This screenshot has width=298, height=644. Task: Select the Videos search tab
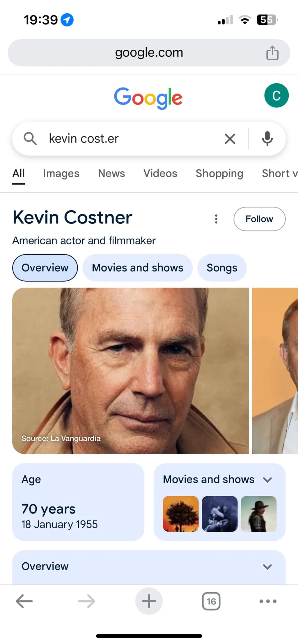[x=160, y=173]
